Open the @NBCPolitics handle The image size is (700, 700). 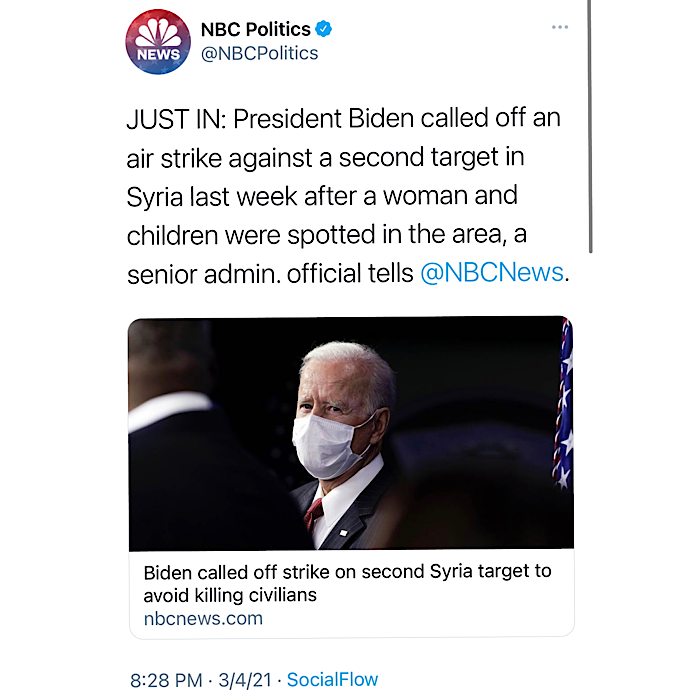(259, 53)
